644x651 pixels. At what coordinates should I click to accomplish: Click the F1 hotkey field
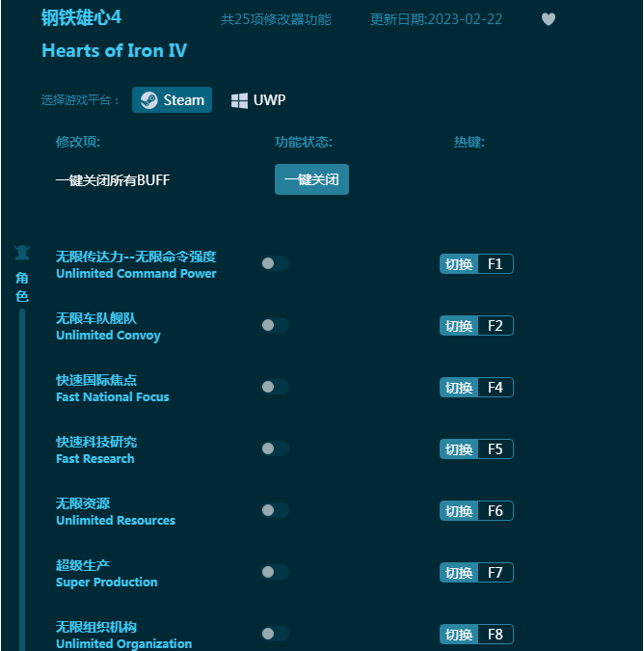click(496, 264)
